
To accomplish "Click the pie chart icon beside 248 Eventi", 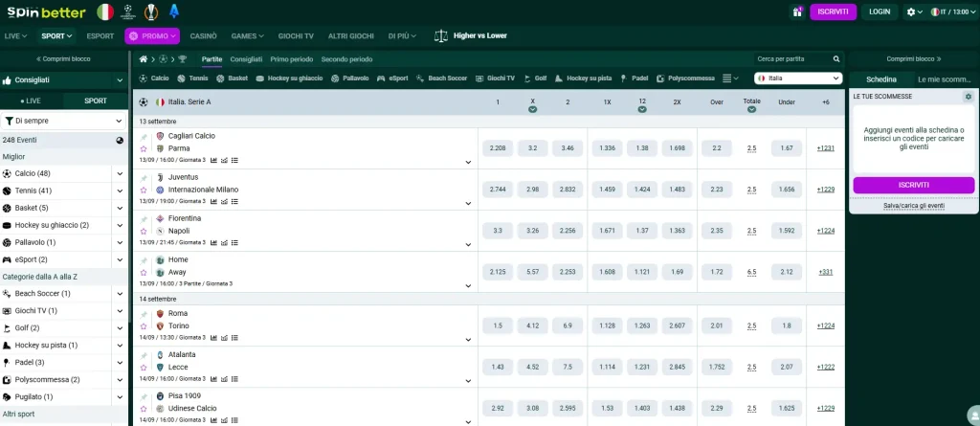I will pos(120,140).
